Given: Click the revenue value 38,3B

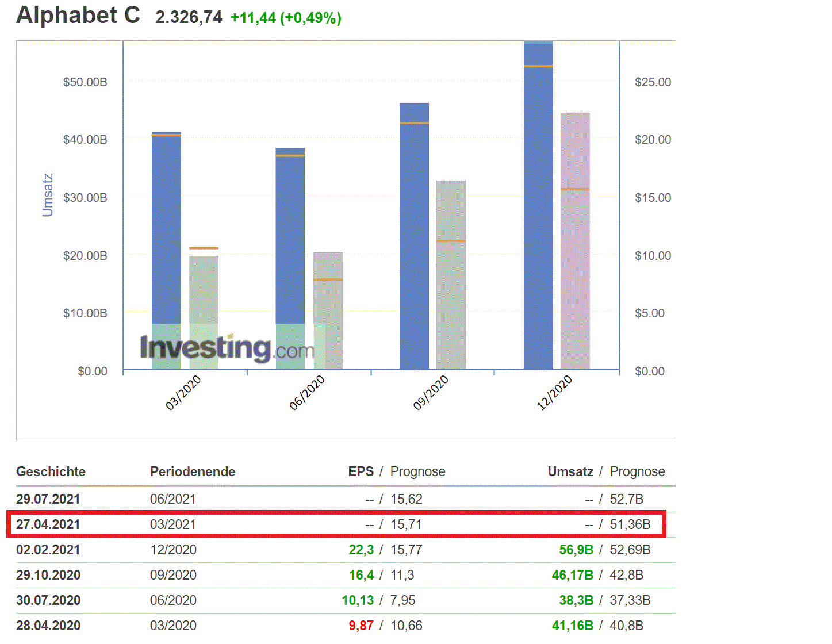Looking at the screenshot, I should pos(576,600).
